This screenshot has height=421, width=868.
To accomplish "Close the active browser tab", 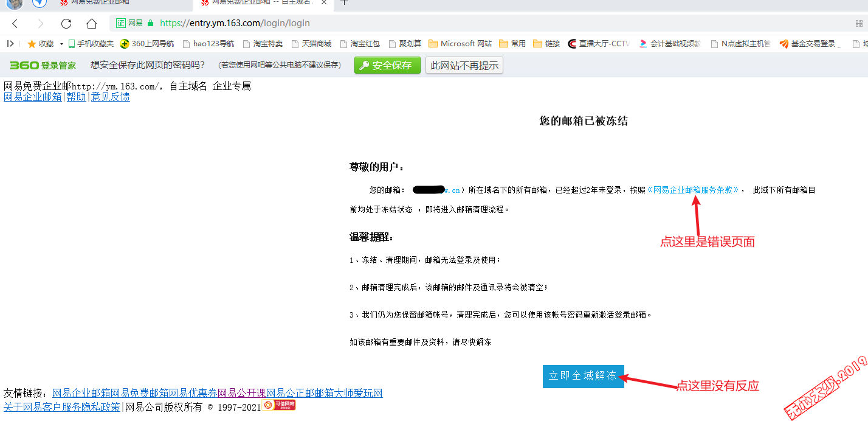I will coord(325,2).
